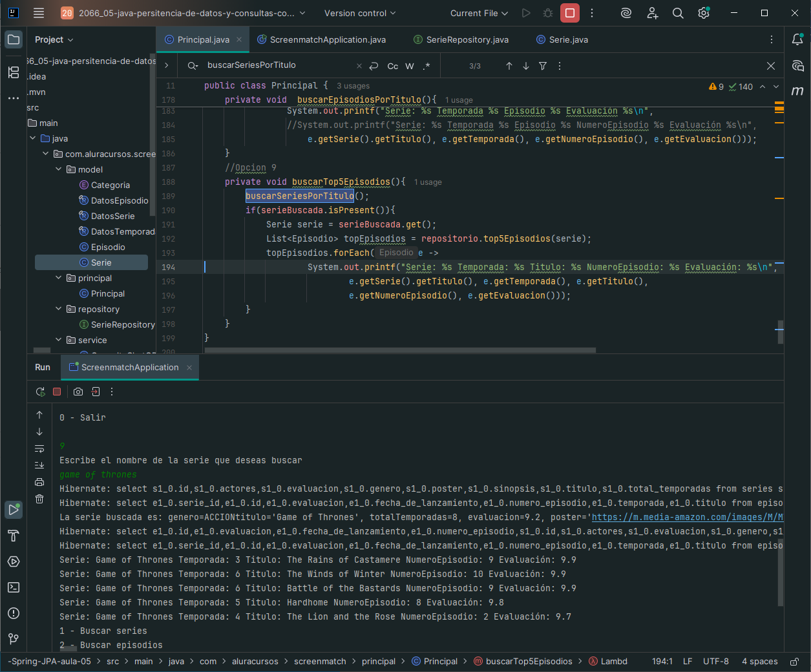Image resolution: width=811 pixels, height=672 pixels.
Task: Open the Current File run configuration dropdown
Action: coord(479,13)
